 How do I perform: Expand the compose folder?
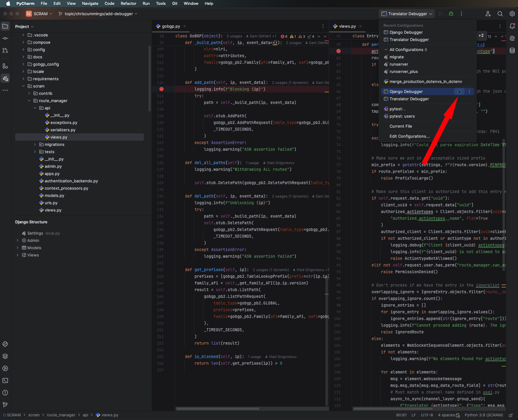click(x=23, y=42)
